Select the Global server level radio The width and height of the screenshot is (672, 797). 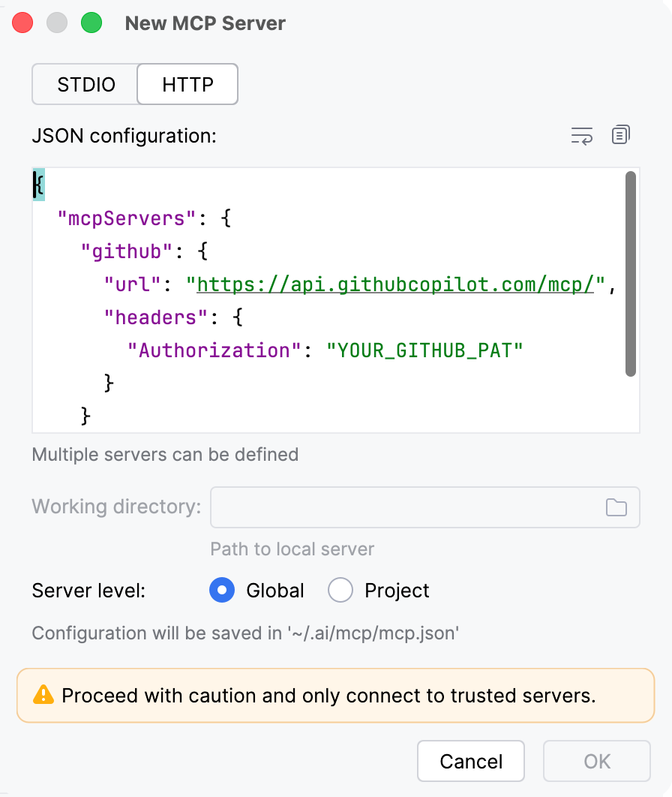pyautogui.click(x=222, y=590)
